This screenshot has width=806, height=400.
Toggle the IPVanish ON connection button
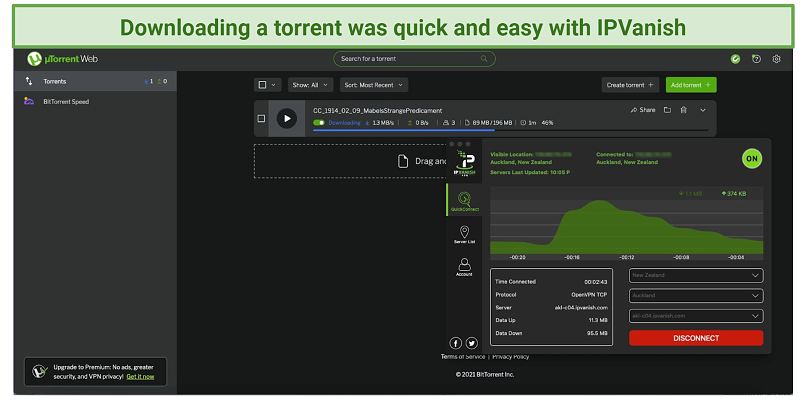click(x=752, y=158)
